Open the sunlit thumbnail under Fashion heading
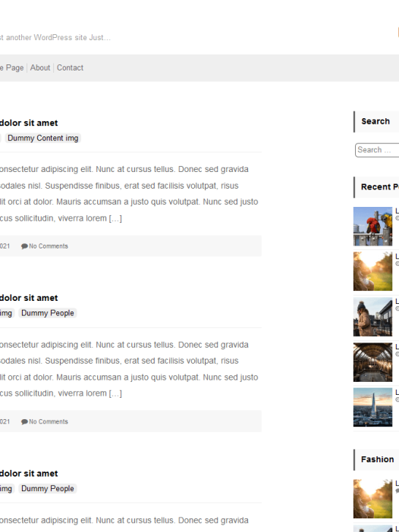The height and width of the screenshot is (532, 399). [x=373, y=499]
